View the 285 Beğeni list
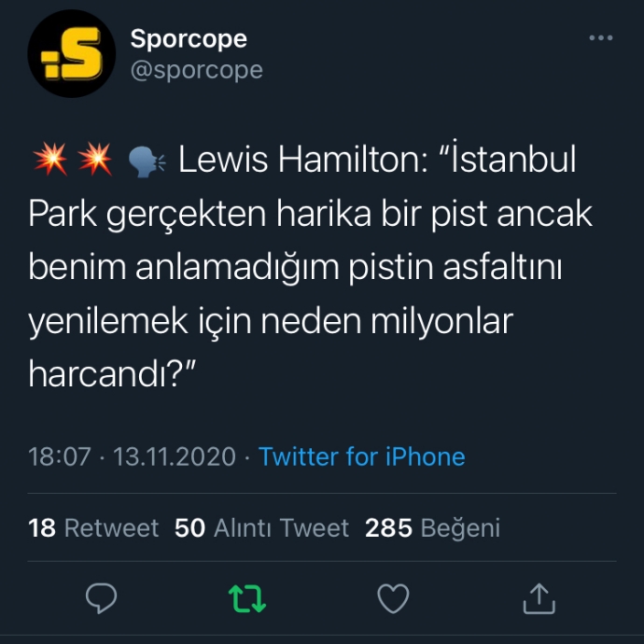The height and width of the screenshot is (644, 644). click(432, 527)
